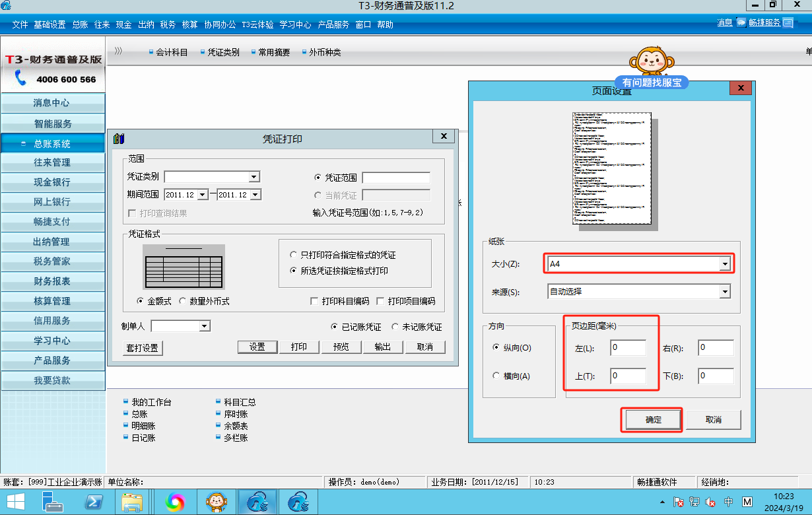Image resolution: width=812 pixels, height=515 pixels.
Task: Open the monkey app on the taskbar
Action: pos(216,502)
